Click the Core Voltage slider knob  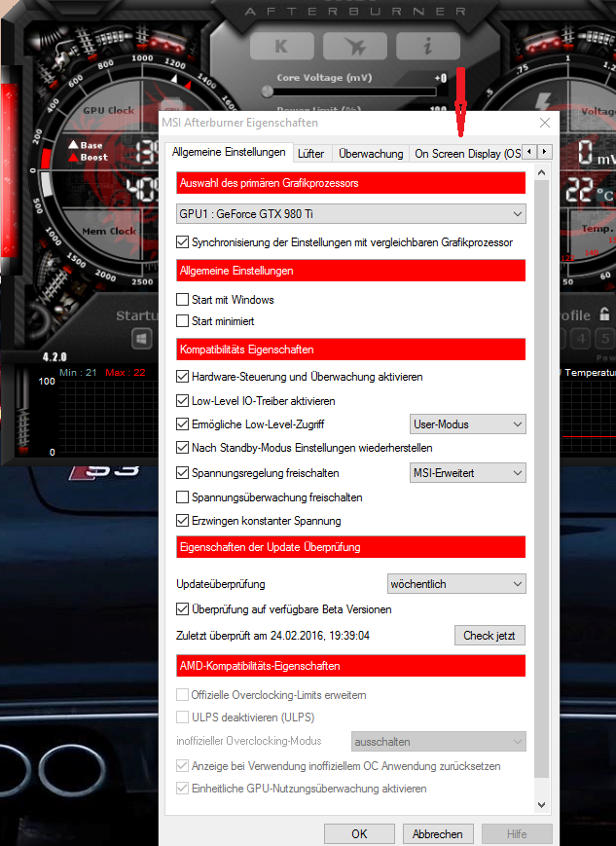[267, 92]
